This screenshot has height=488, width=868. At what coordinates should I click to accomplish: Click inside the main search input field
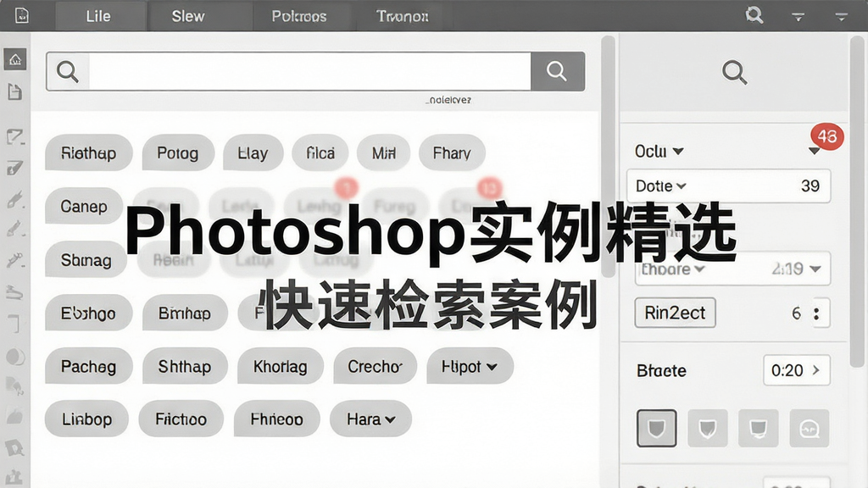[309, 71]
